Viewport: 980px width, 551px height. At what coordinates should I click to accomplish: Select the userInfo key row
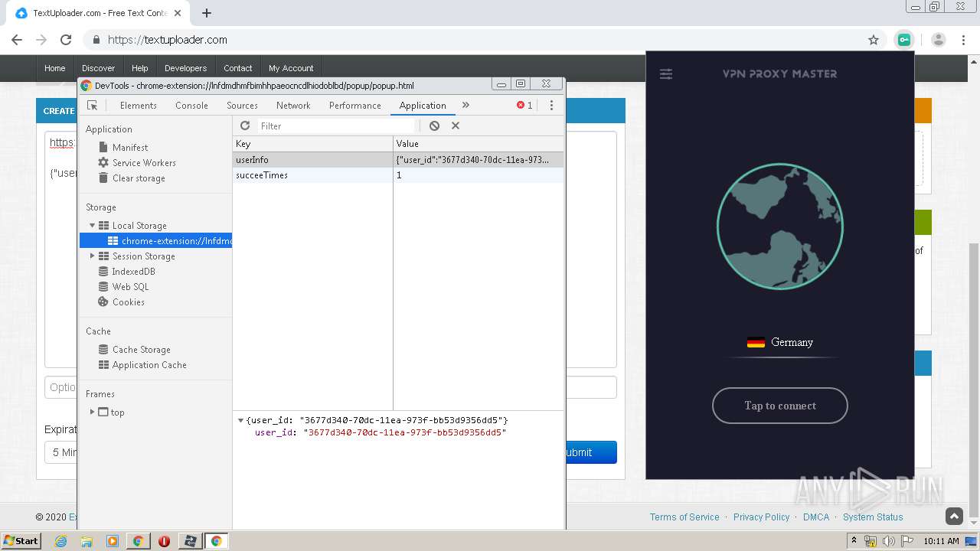(398, 160)
